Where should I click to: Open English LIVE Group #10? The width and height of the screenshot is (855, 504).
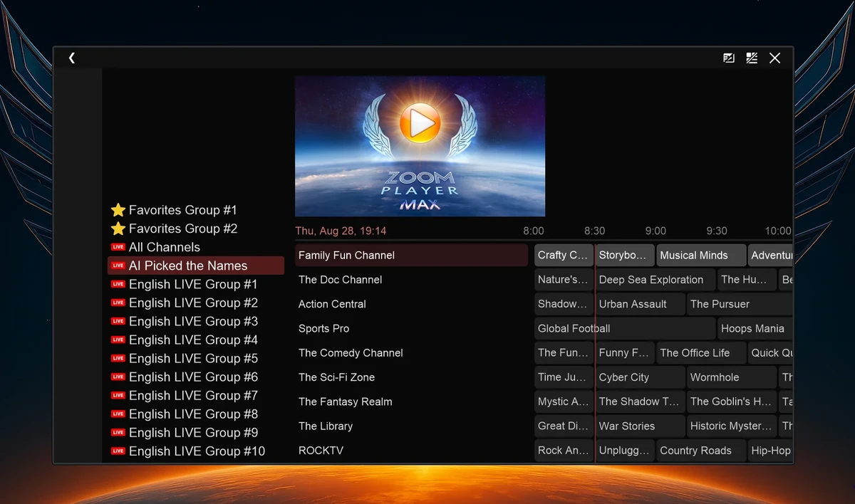point(196,451)
